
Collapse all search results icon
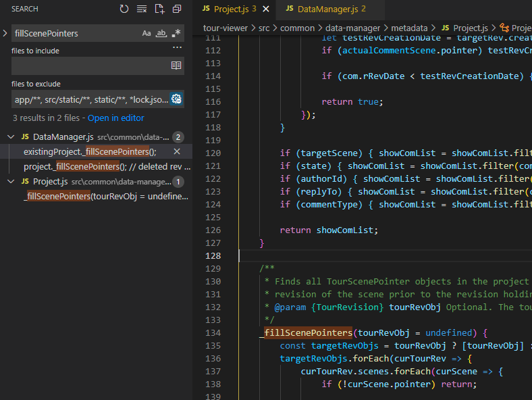177,9
